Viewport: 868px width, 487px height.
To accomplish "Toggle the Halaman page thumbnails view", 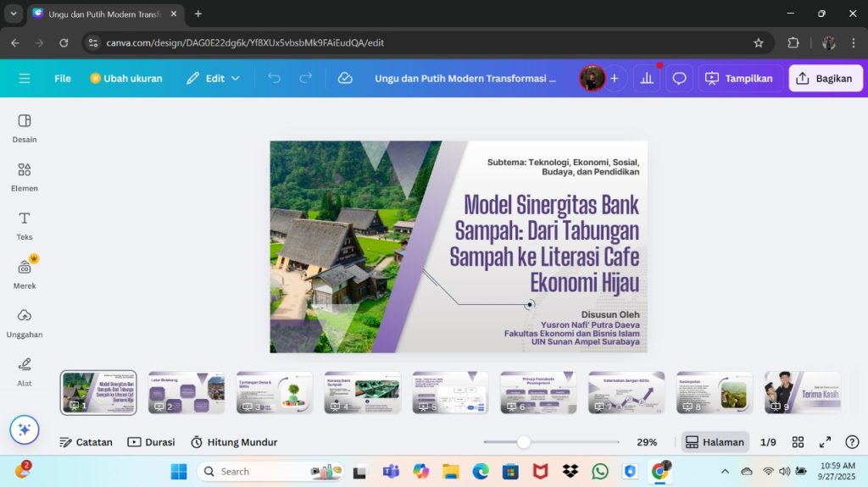I will [x=715, y=442].
